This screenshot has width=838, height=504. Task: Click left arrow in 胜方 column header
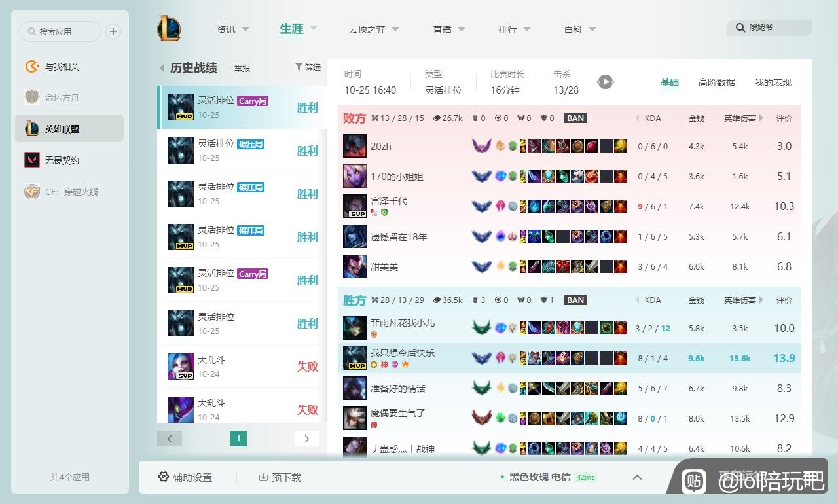(x=637, y=300)
